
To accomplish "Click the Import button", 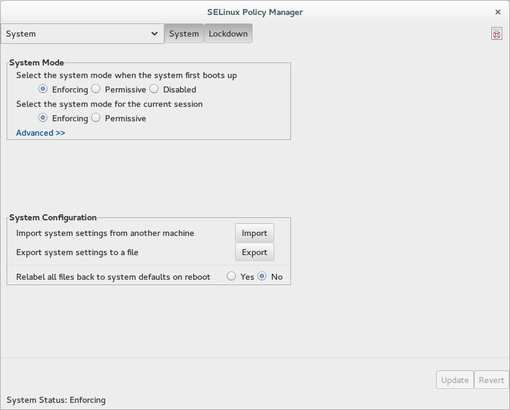I will (254, 233).
